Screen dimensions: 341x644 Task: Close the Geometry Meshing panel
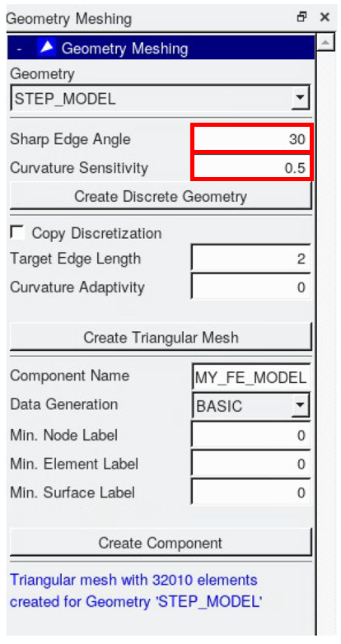(x=325, y=17)
